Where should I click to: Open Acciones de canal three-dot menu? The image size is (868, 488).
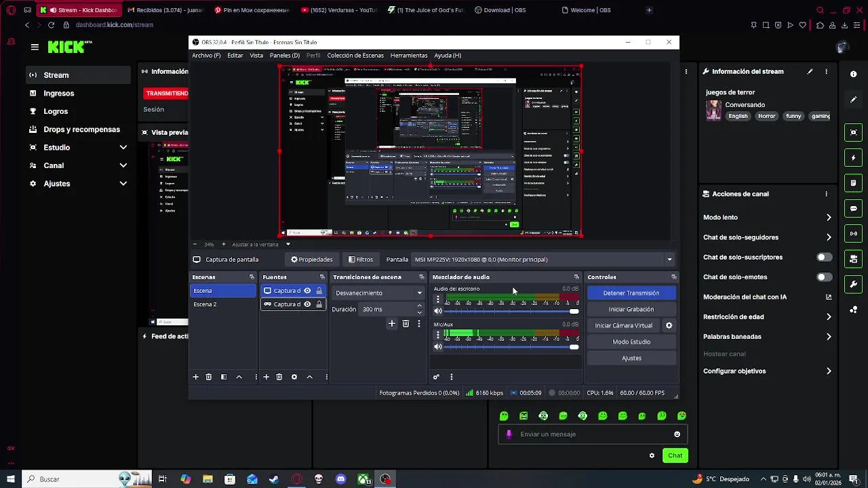pos(826,194)
